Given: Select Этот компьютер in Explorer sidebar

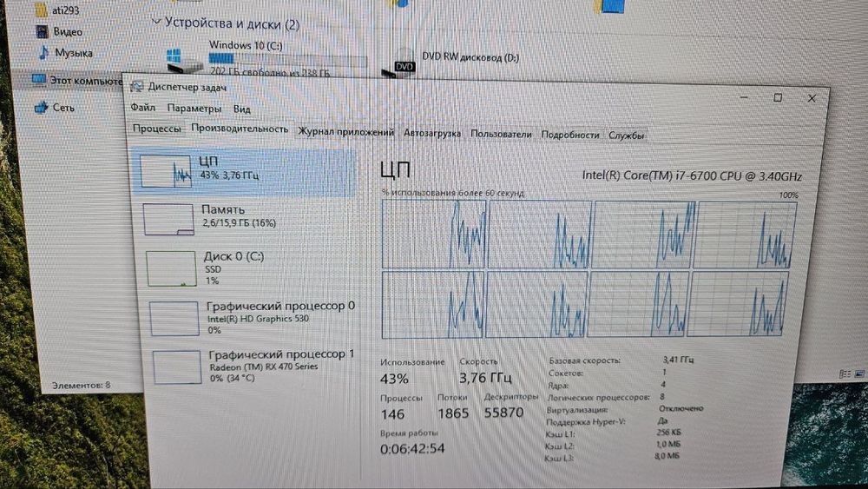Looking at the screenshot, I should (x=77, y=80).
